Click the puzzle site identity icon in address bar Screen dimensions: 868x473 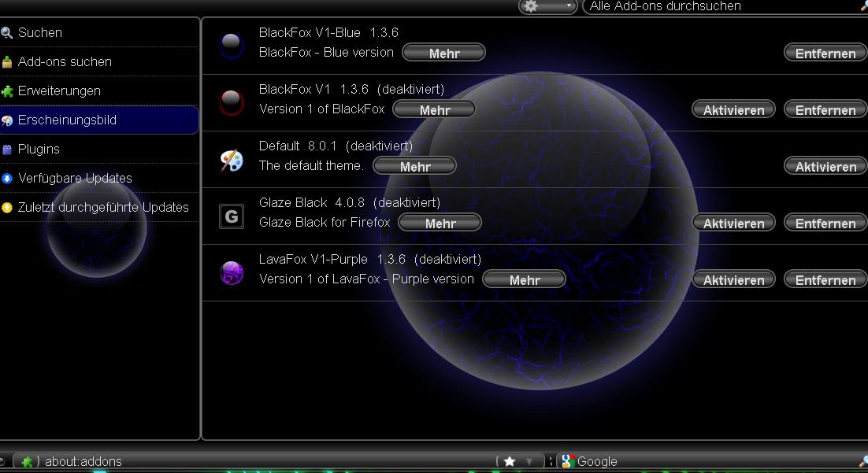tap(27, 461)
